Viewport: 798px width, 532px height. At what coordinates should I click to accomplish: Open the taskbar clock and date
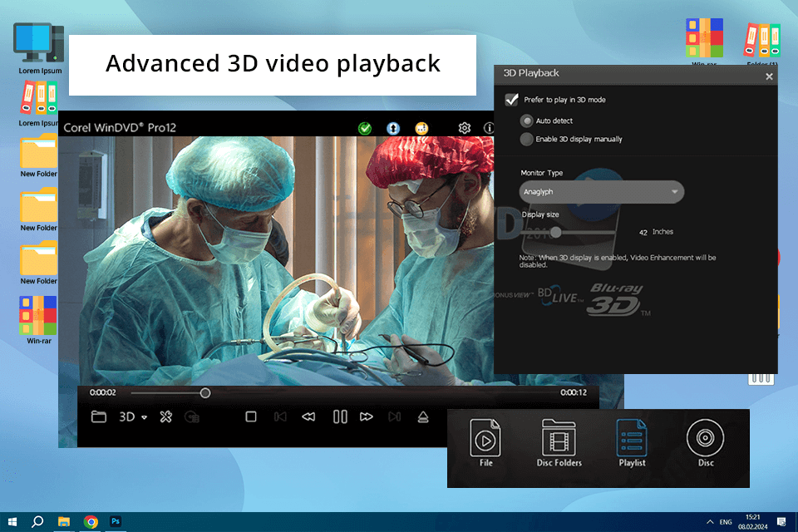753,522
